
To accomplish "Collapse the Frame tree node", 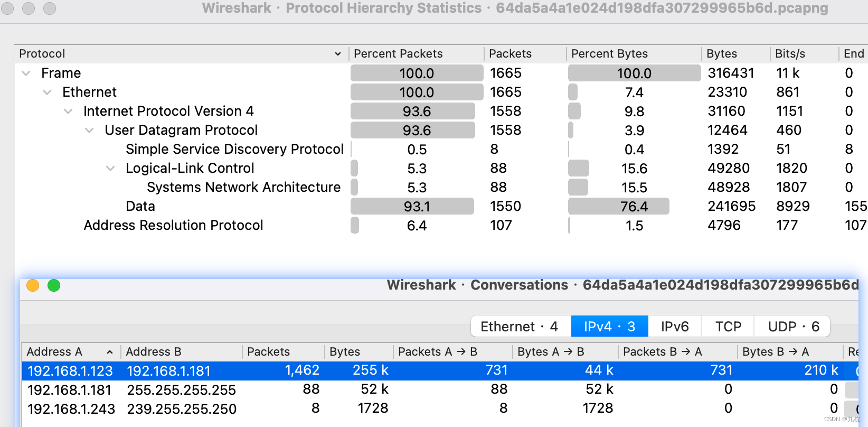I will (x=26, y=73).
